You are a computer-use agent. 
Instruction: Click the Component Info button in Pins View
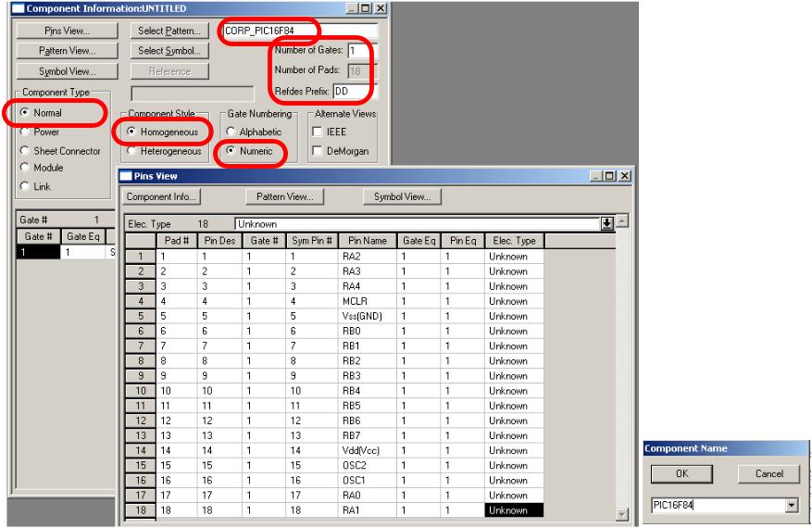[161, 197]
